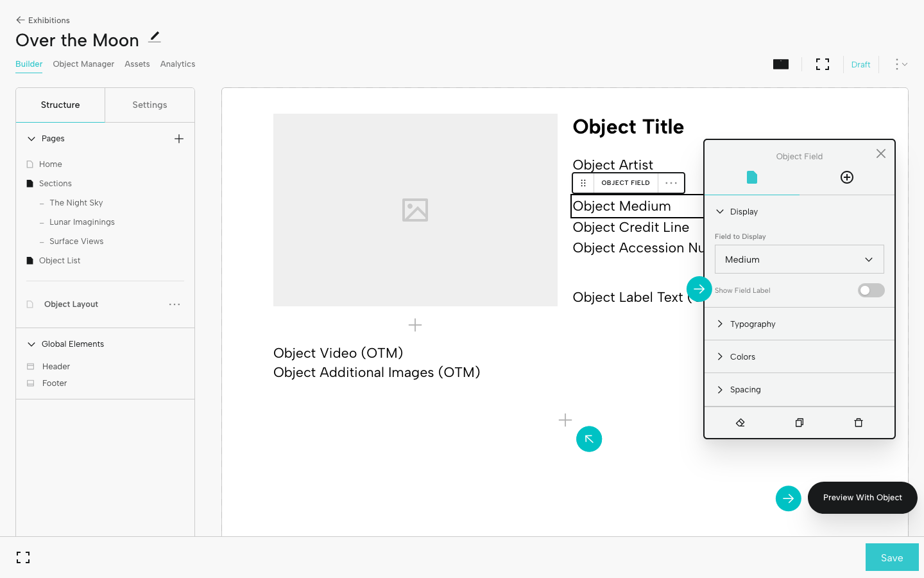This screenshot has width=924, height=578.
Task: Click the dark screen preview icon
Action: 780,64
